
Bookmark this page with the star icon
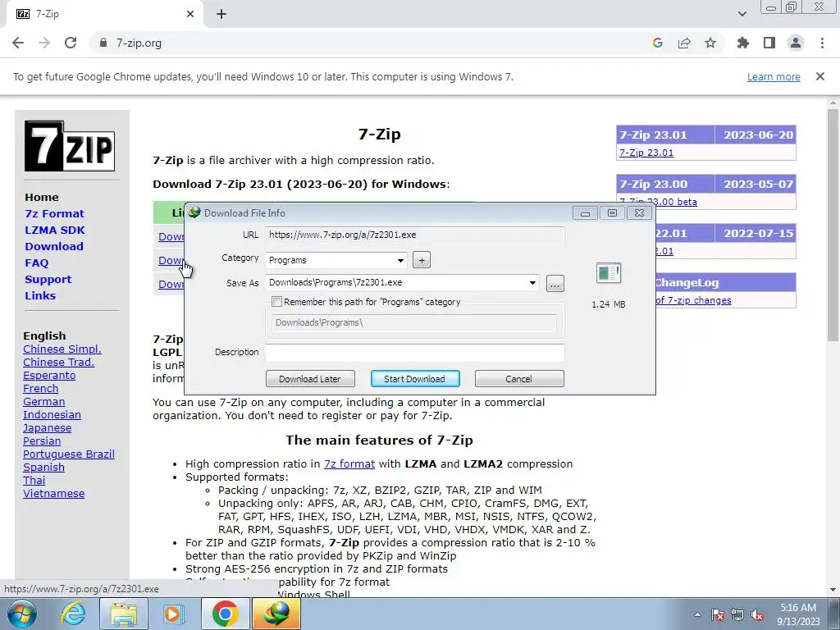pos(710,43)
